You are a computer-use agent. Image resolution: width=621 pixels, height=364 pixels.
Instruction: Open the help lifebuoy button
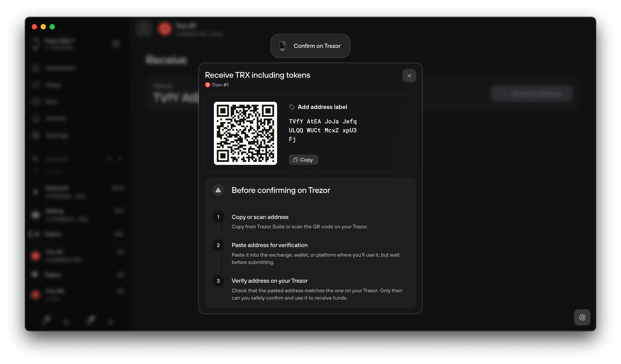(x=582, y=317)
